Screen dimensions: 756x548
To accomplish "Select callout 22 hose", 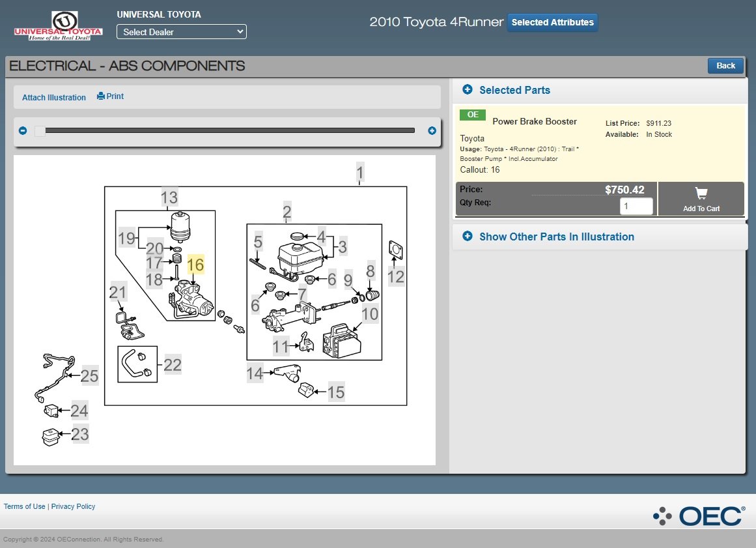I will click(x=173, y=365).
